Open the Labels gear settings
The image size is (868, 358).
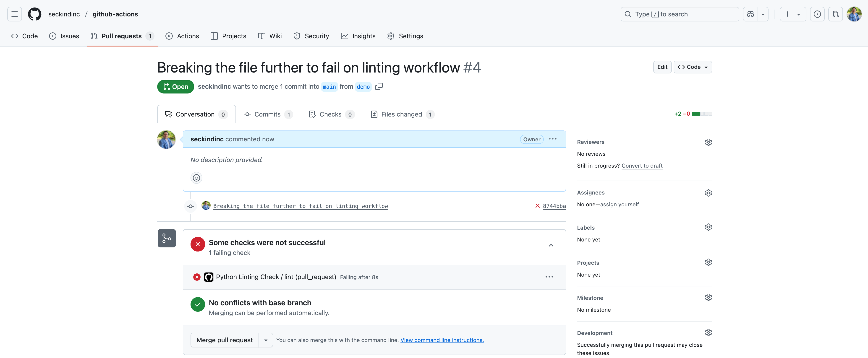point(708,227)
